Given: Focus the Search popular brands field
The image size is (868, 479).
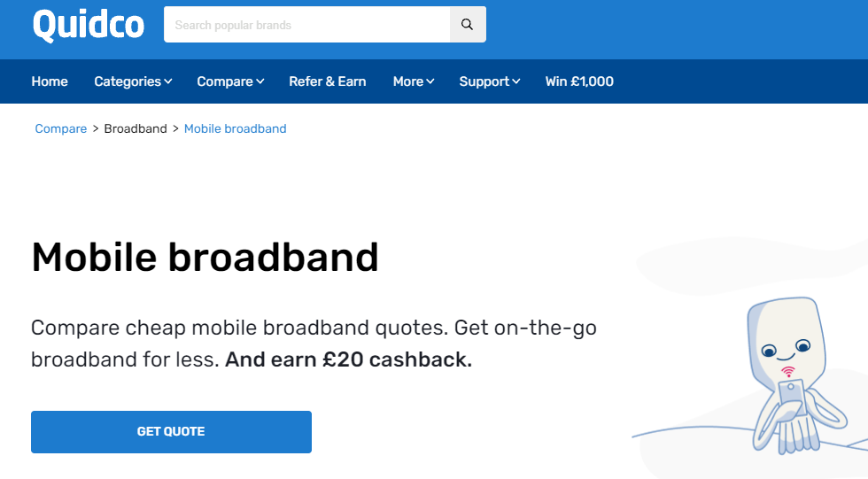Looking at the screenshot, I should tap(306, 24).
